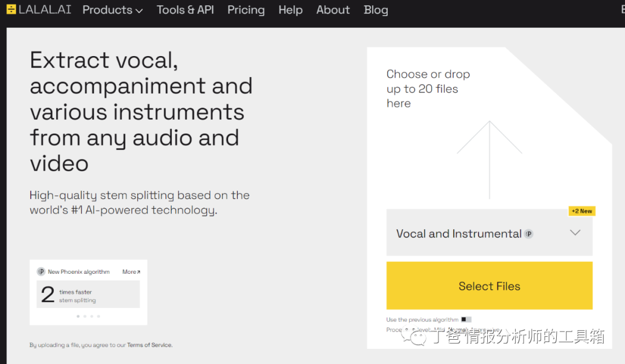Go to the fourth carousel dot
Viewport: 625px width, 364px height.
98,317
